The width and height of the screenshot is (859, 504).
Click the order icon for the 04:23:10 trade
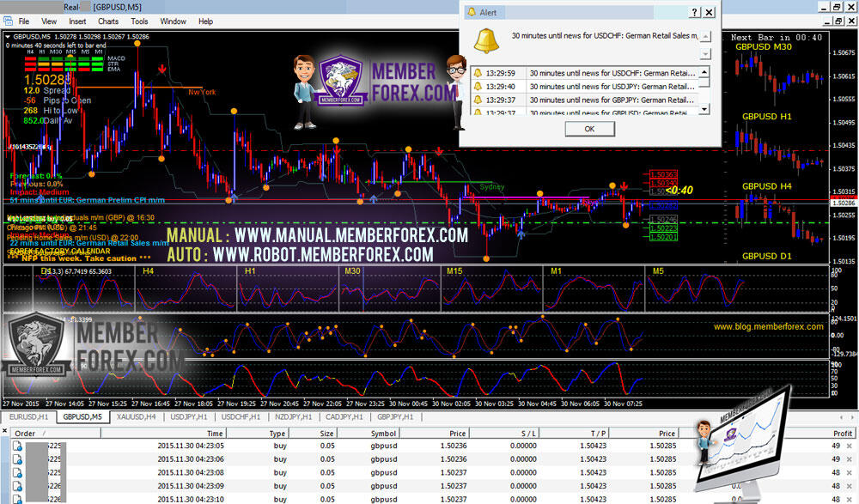[17, 499]
